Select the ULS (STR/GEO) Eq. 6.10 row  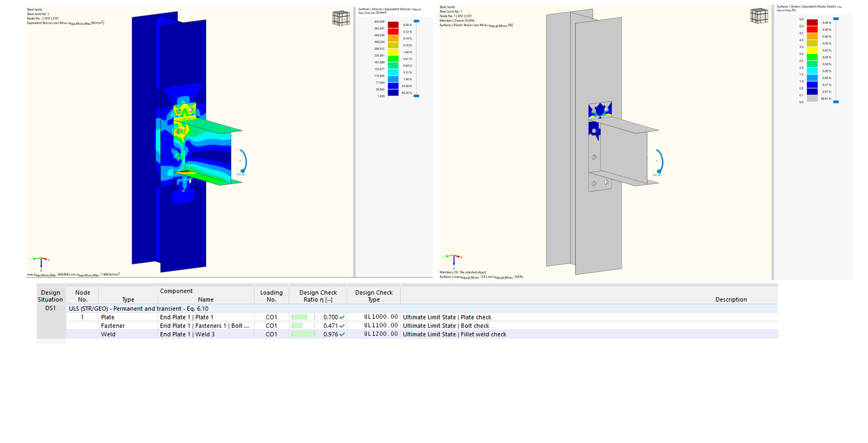pyautogui.click(x=422, y=308)
